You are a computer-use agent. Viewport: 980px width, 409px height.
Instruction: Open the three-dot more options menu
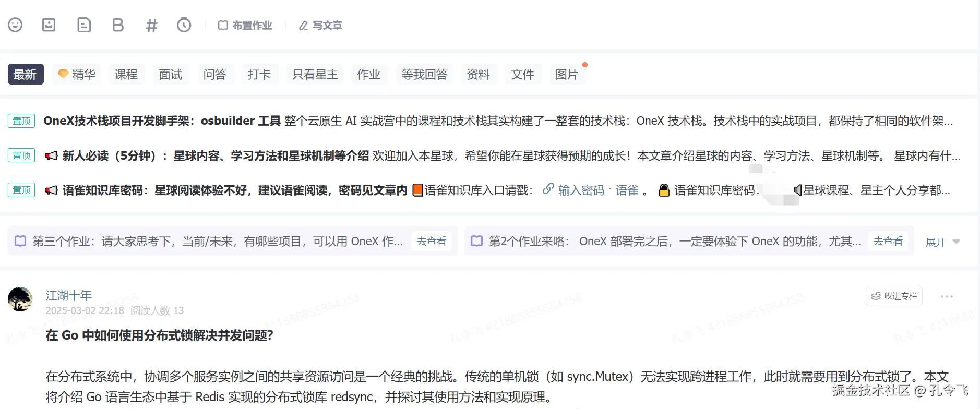click(947, 296)
